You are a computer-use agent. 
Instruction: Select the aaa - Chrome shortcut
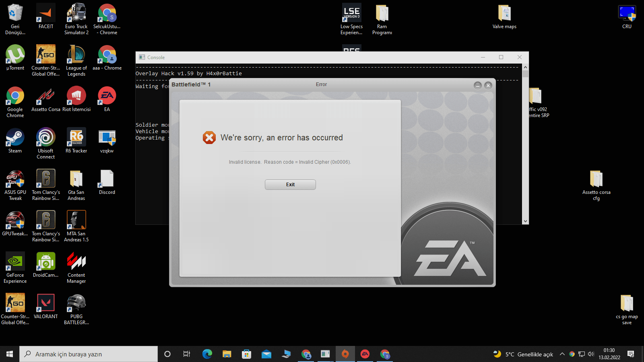(107, 58)
